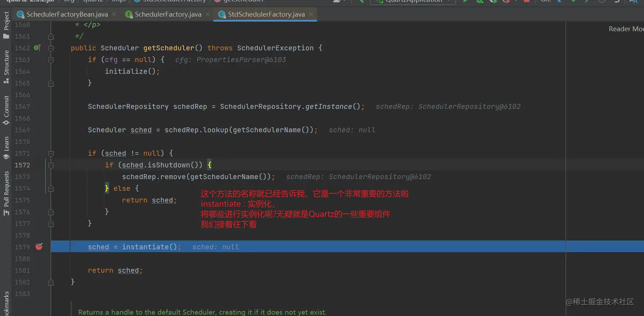This screenshot has width=644, height=316.
Task: Collapse the doc comment fold at line 1561
Action: point(51,37)
